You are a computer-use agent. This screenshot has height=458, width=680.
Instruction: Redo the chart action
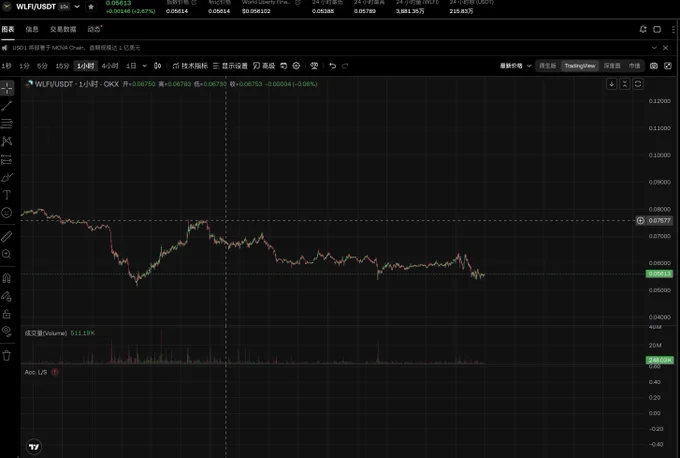tap(345, 66)
